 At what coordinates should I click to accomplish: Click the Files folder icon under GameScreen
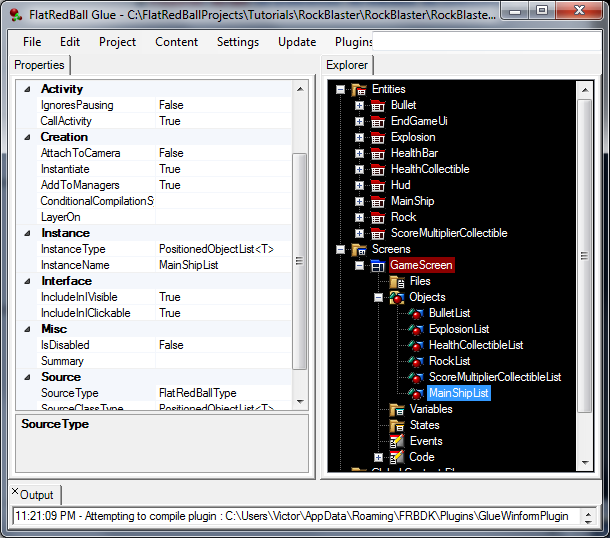[x=397, y=282]
